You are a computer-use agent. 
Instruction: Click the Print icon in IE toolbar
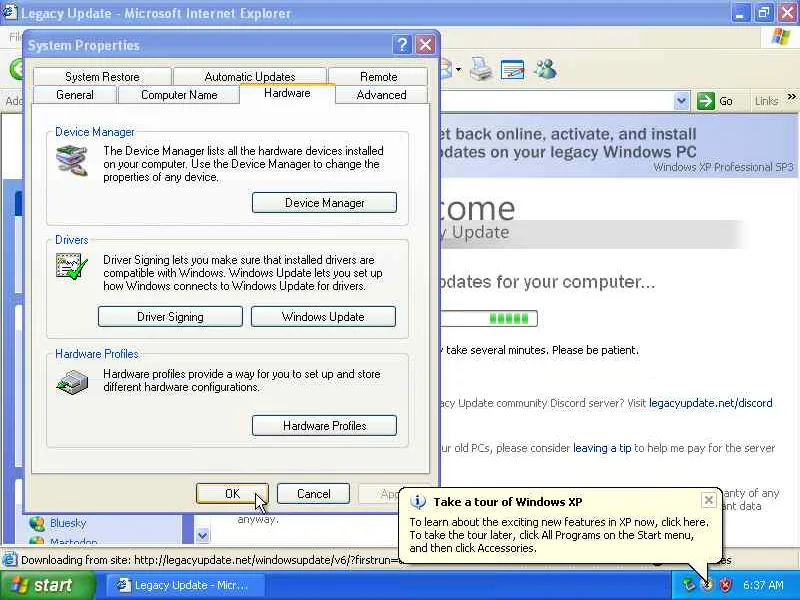tap(481, 69)
